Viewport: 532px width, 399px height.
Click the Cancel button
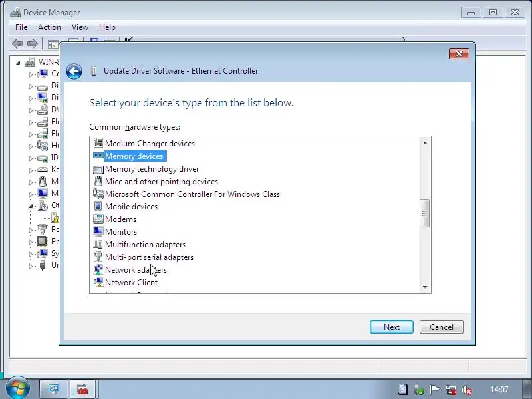[x=442, y=327]
